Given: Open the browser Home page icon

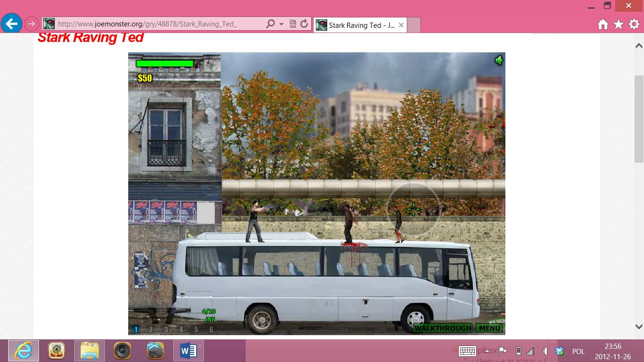Looking at the screenshot, I should tap(603, 25).
